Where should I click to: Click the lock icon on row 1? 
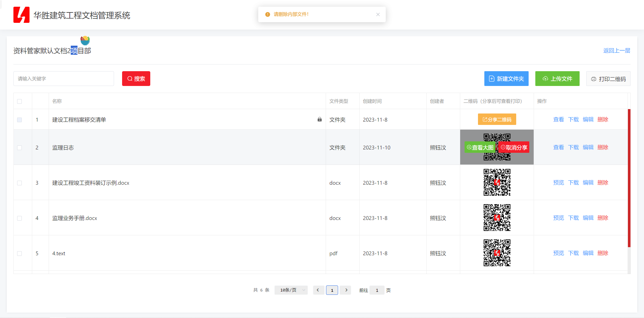coord(320,119)
